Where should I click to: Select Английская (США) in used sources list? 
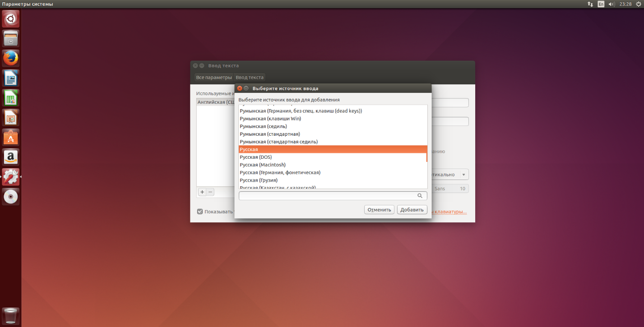[x=216, y=102]
